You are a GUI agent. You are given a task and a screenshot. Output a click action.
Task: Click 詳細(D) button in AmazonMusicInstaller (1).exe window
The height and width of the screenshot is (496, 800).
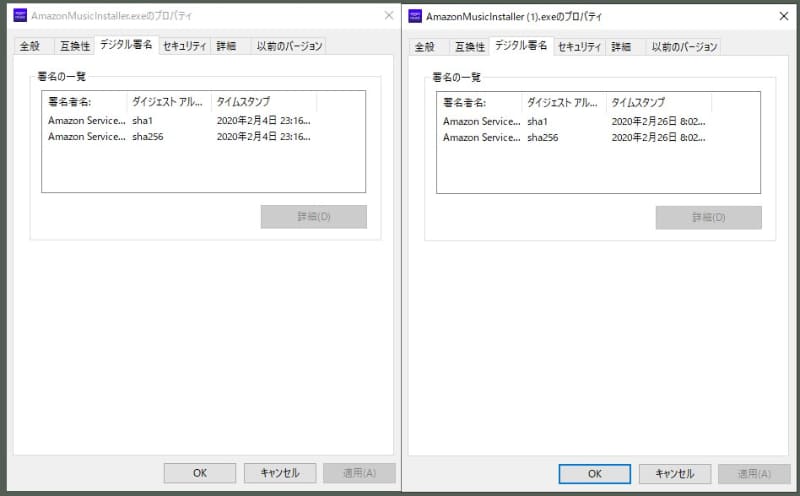click(709, 218)
